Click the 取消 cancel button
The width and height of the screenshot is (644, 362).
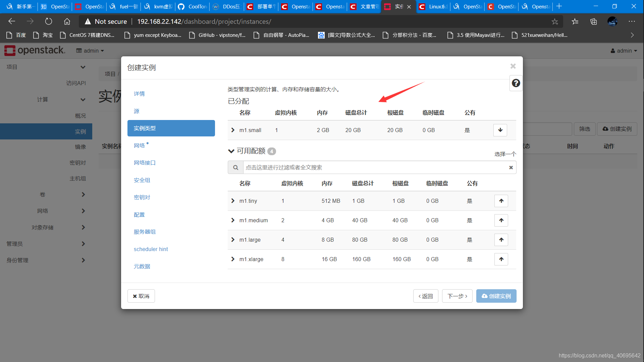point(141,296)
